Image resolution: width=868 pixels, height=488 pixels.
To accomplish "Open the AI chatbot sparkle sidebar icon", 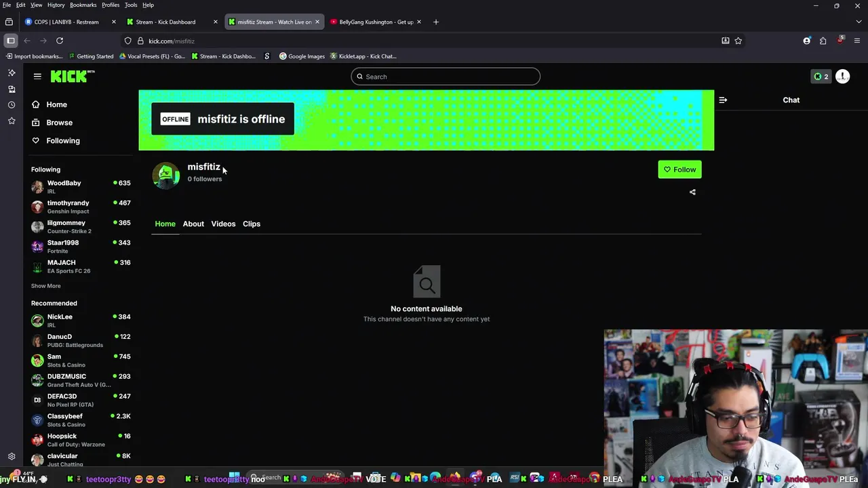I will coord(12,73).
